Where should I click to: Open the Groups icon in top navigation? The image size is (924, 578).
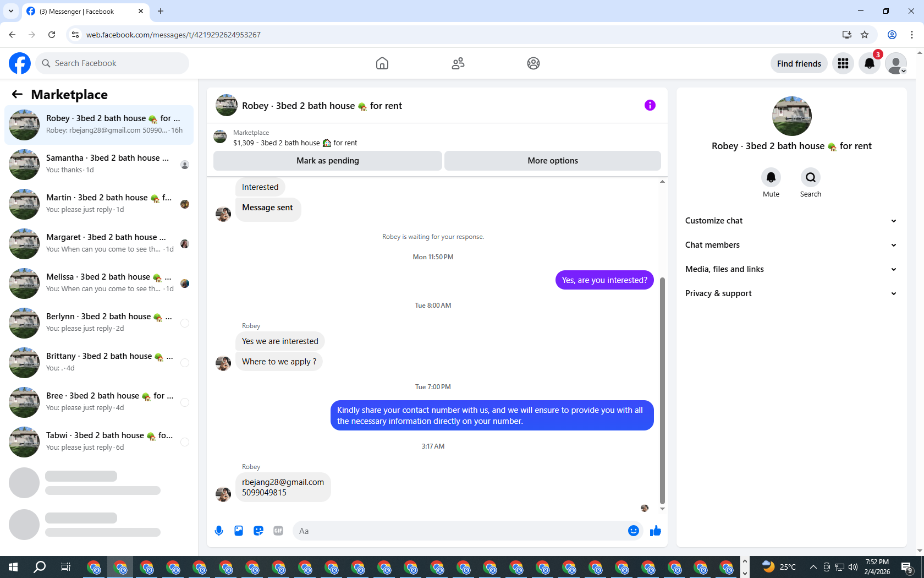click(533, 63)
